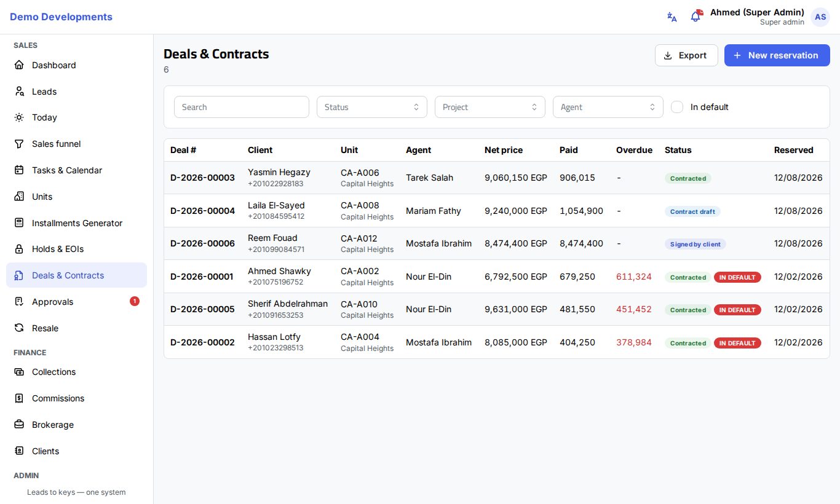Click the Installments Generator calculator icon
The image size is (840, 504).
19,223
